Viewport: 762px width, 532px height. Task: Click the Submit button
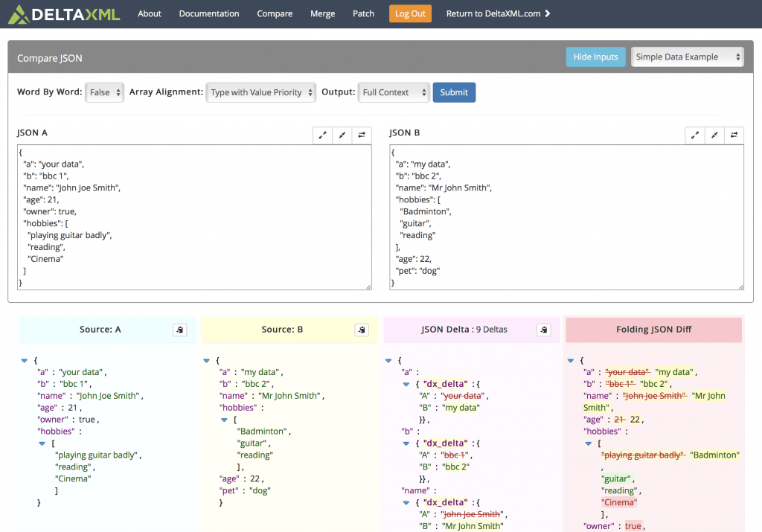[454, 92]
